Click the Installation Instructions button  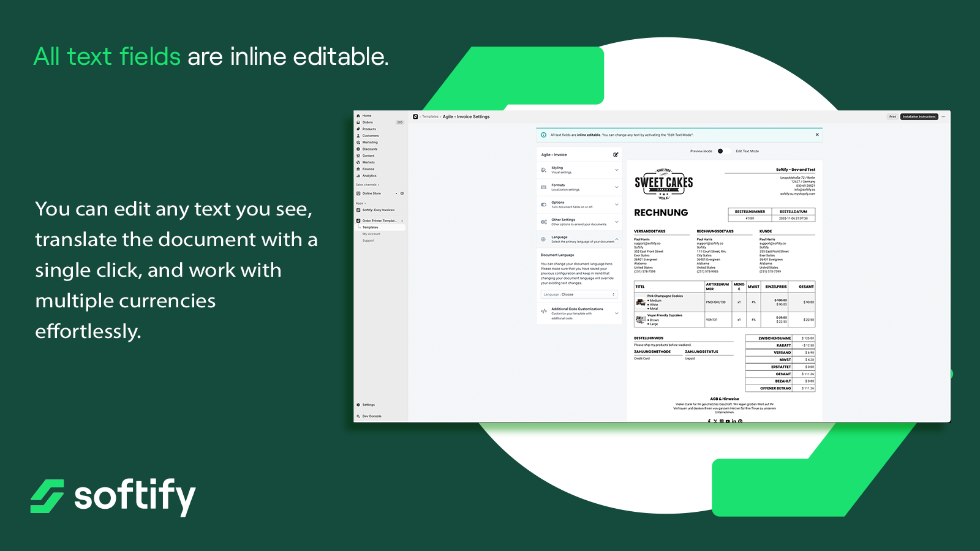919,117
